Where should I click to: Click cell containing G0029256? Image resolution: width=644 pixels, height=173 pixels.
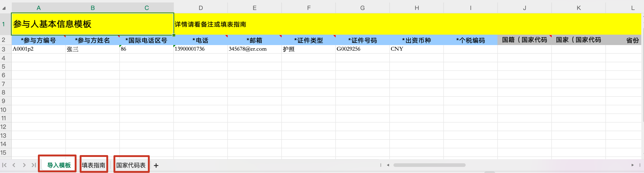point(362,49)
